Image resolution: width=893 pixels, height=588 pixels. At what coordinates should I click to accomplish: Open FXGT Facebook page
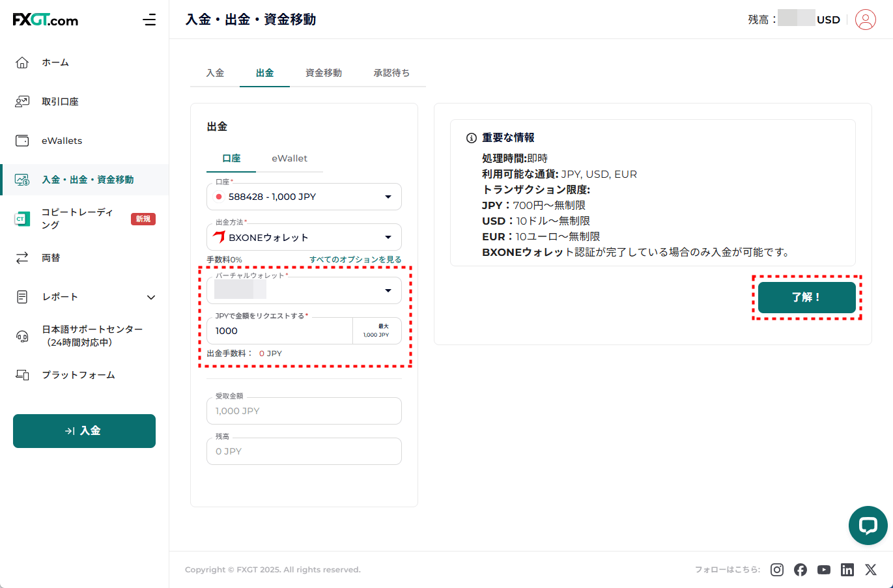(801, 570)
